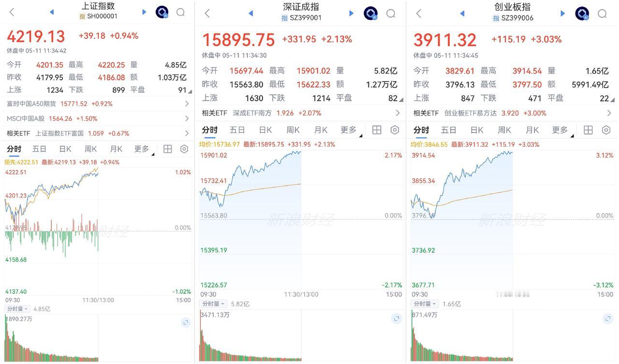Viewport: 619px width, 364px height.
Task: Open chart settings icon in 上证指数 toolbar
Action: (x=184, y=149)
